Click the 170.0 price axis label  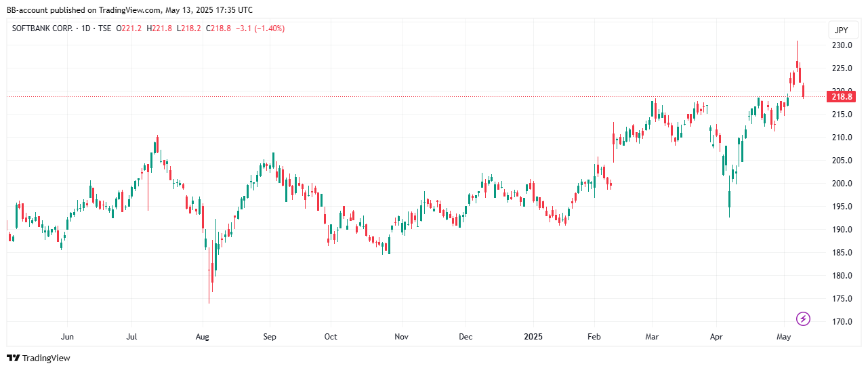(842, 322)
